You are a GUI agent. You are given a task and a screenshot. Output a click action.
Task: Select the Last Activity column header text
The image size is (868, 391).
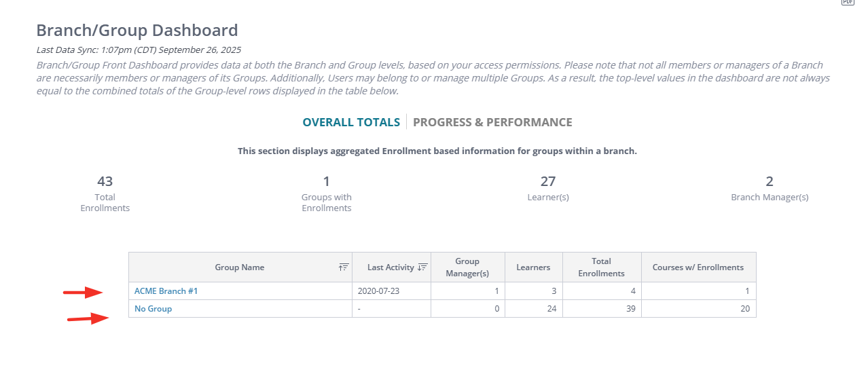[x=391, y=267]
